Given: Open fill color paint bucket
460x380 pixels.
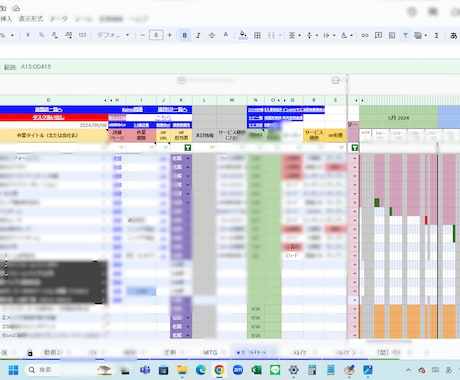Looking at the screenshot, I should (243, 35).
